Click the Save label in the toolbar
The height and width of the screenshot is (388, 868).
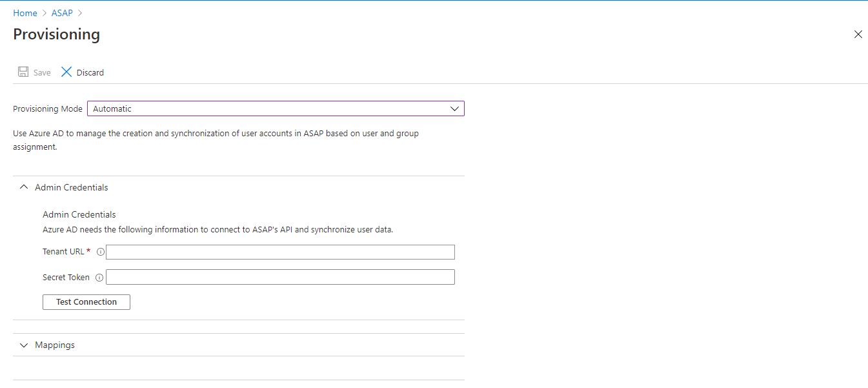[x=42, y=73]
